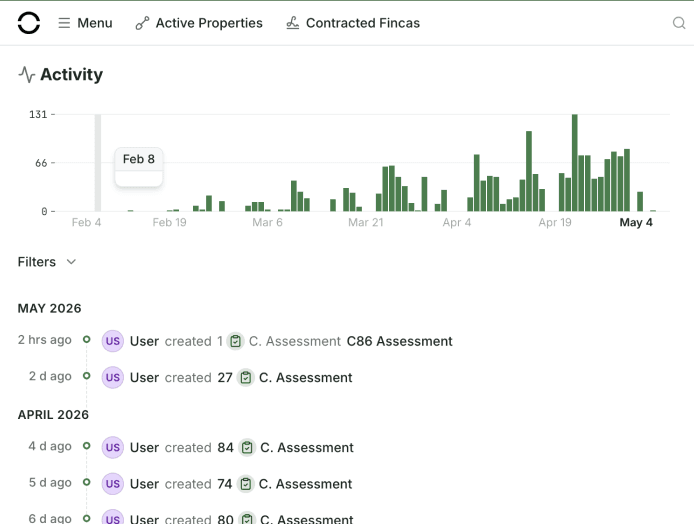Click the 66 y-axis value
694x524 pixels.
[41, 163]
